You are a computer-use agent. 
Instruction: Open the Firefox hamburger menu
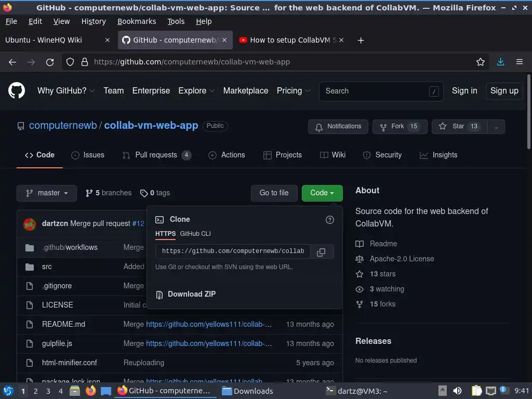(x=519, y=62)
